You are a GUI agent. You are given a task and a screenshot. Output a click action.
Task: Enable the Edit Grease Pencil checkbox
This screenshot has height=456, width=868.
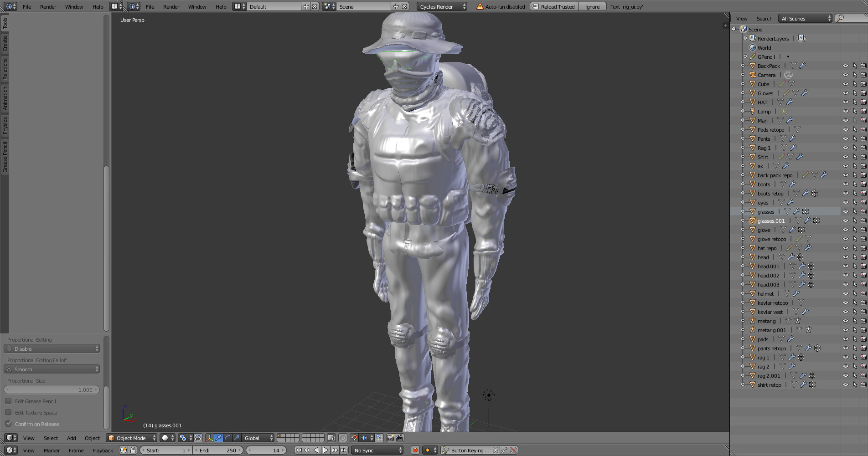(9, 401)
